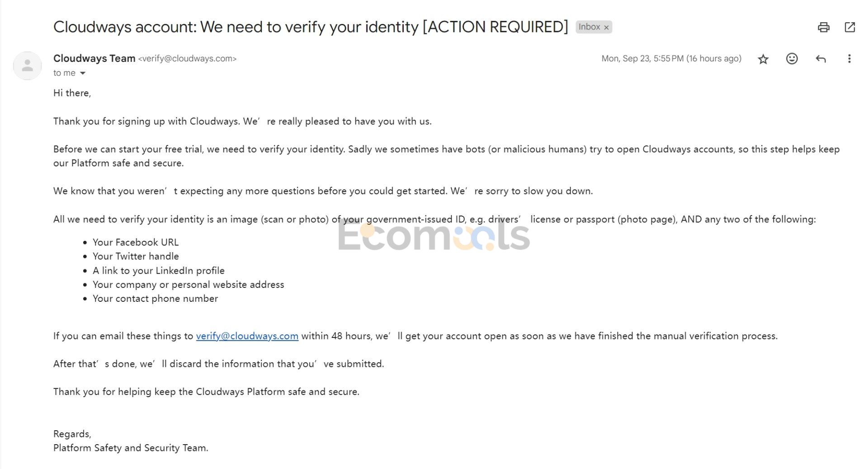Add an emoji reaction to the email
Screen dimensions: 868x469
792,59
